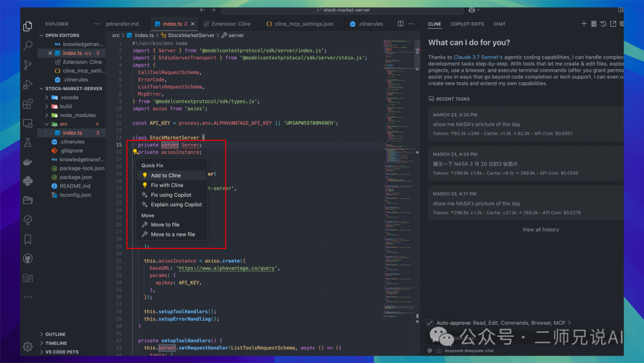Choose Add to Cline quick fix
The image size is (644, 363).
coord(172,175)
